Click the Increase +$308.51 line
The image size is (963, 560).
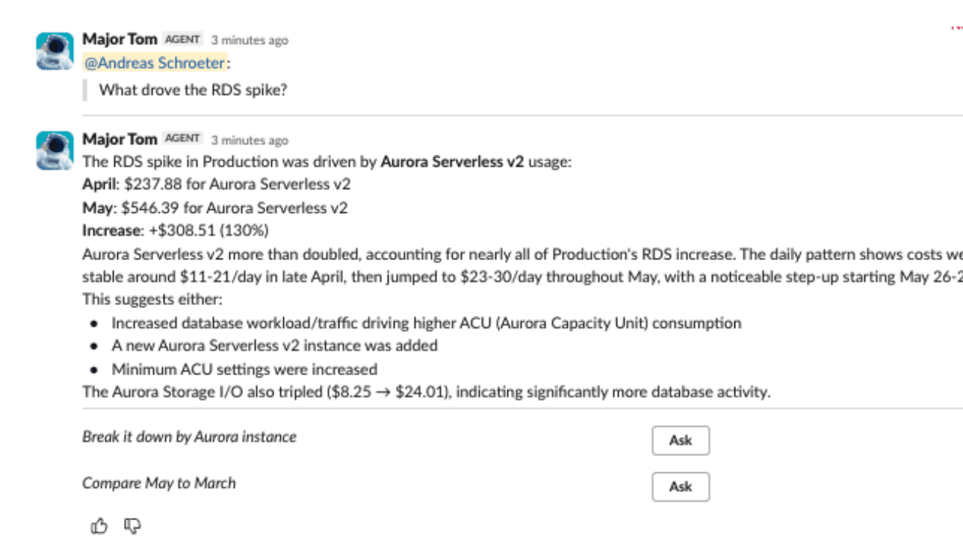pos(175,231)
